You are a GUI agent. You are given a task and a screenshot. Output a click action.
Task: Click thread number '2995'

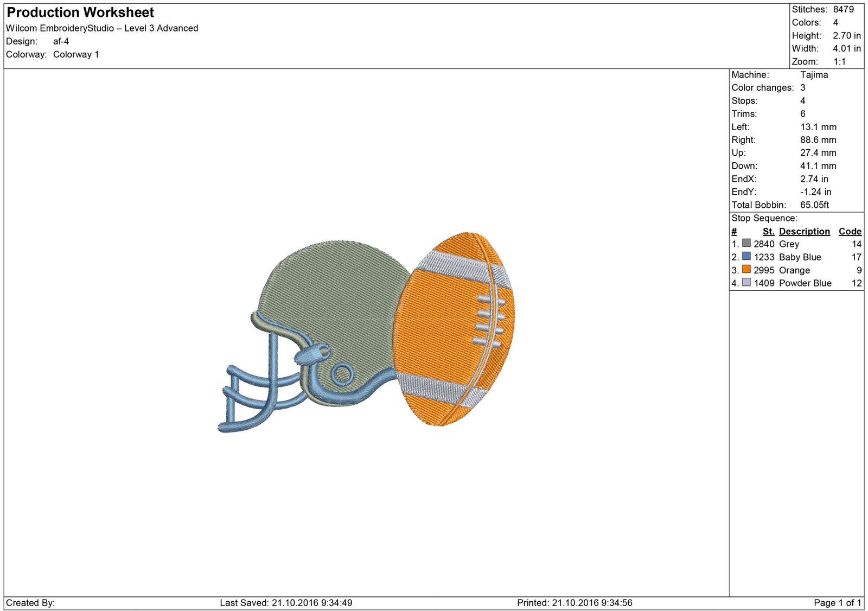point(764,270)
